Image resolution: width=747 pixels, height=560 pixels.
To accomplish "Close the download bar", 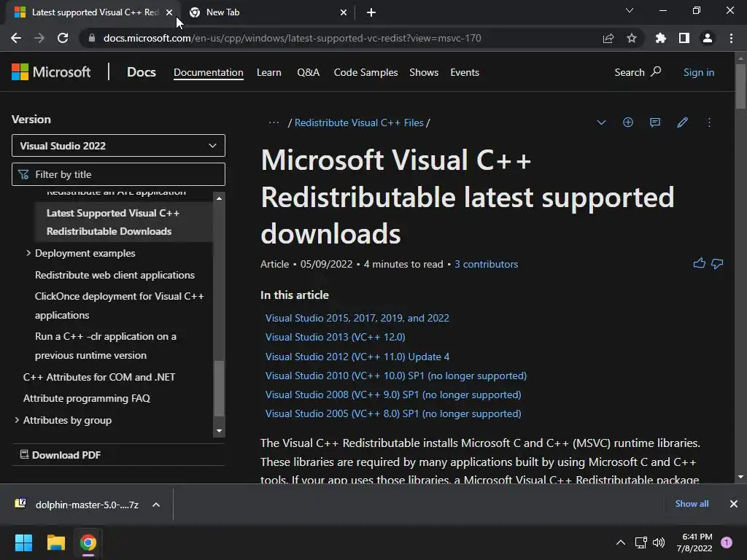I will coord(734,503).
